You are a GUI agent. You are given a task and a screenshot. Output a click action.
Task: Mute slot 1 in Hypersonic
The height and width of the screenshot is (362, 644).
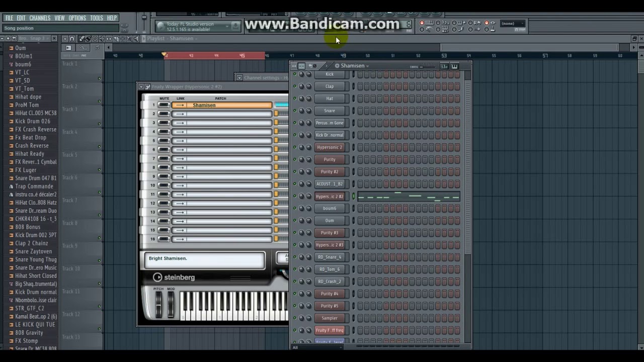pos(164,105)
